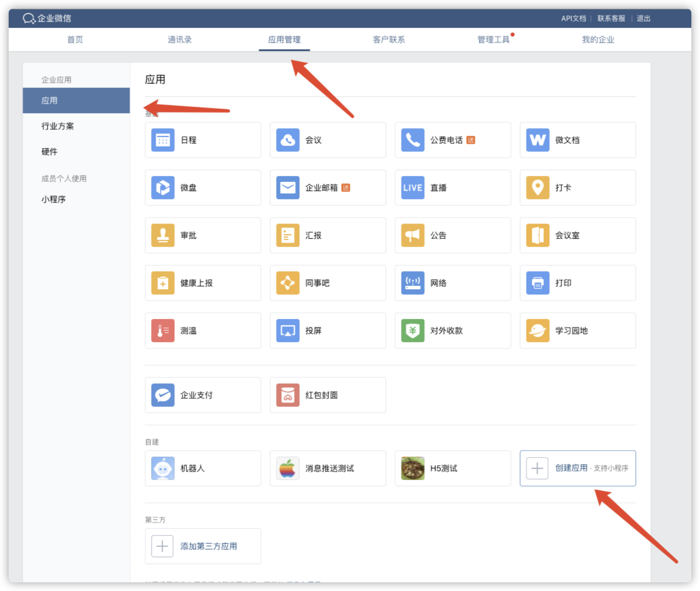The height and width of the screenshot is (591, 700).
Task: Open the 客户联系 tab
Action: coord(389,39)
